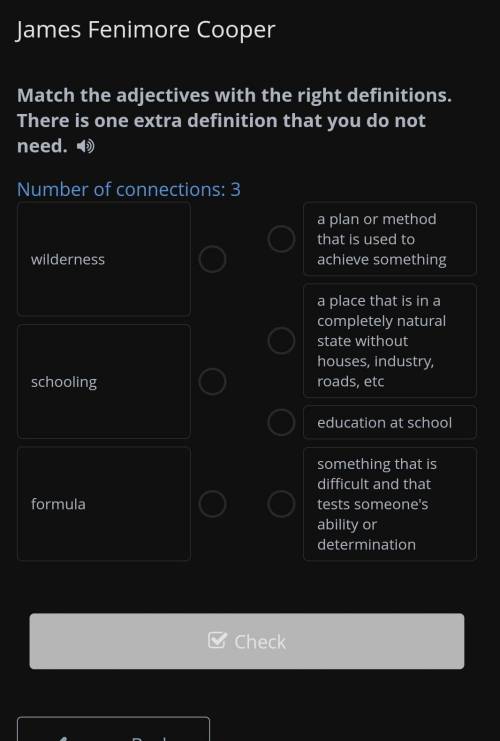Click the 'Number of connections: 3' text
This screenshot has width=500, height=741.
pyautogui.click(x=129, y=190)
